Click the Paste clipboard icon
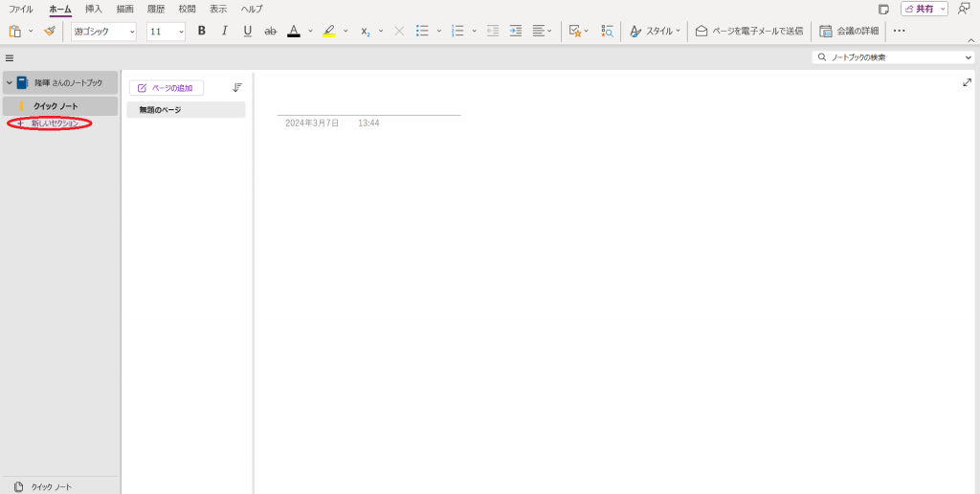Image resolution: width=980 pixels, height=494 pixels. click(x=15, y=31)
